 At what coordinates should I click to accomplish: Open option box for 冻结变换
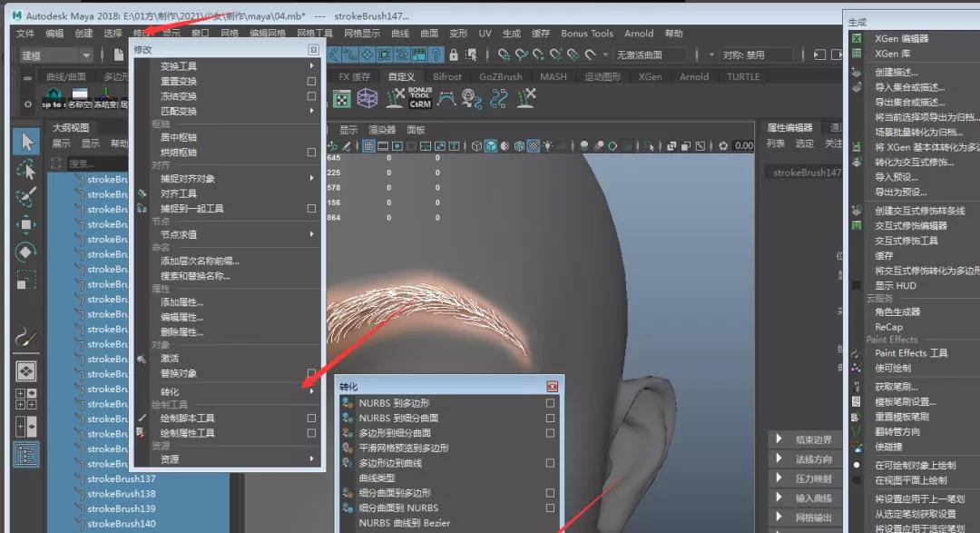click(311, 96)
